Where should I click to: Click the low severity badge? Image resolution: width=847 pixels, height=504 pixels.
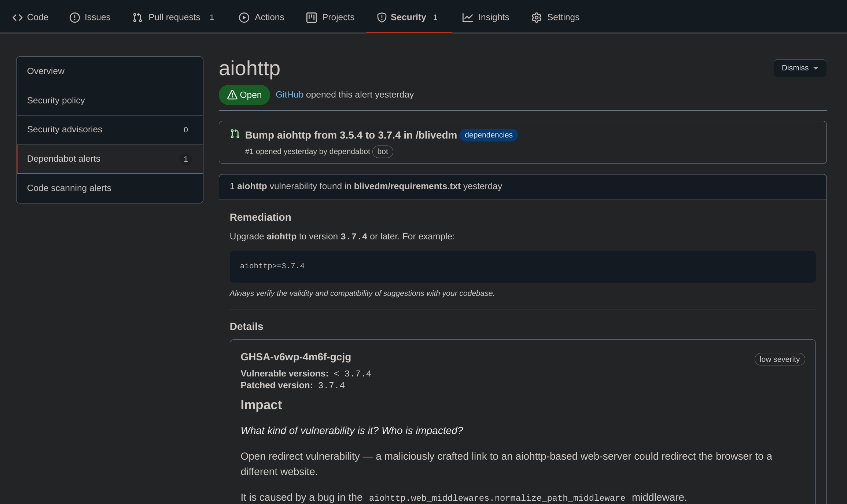[x=780, y=359]
